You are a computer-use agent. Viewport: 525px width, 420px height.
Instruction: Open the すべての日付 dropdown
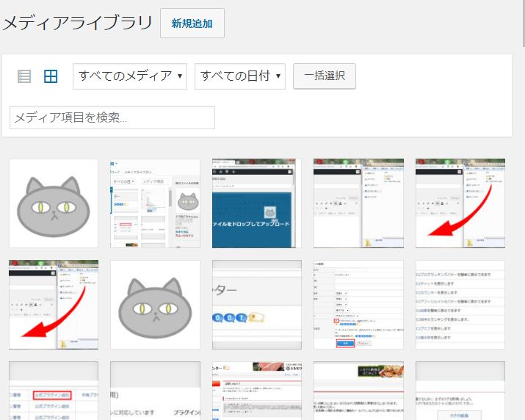point(240,76)
